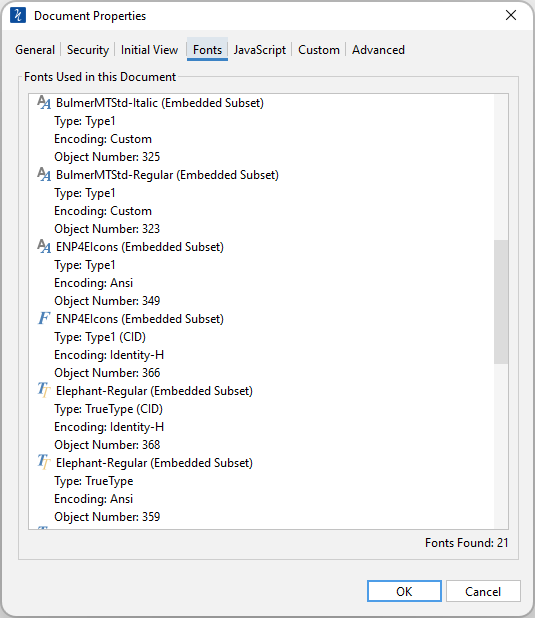Screen dimensions: 535x618
Task: Click the application icon in title bar
Action: [18, 16]
